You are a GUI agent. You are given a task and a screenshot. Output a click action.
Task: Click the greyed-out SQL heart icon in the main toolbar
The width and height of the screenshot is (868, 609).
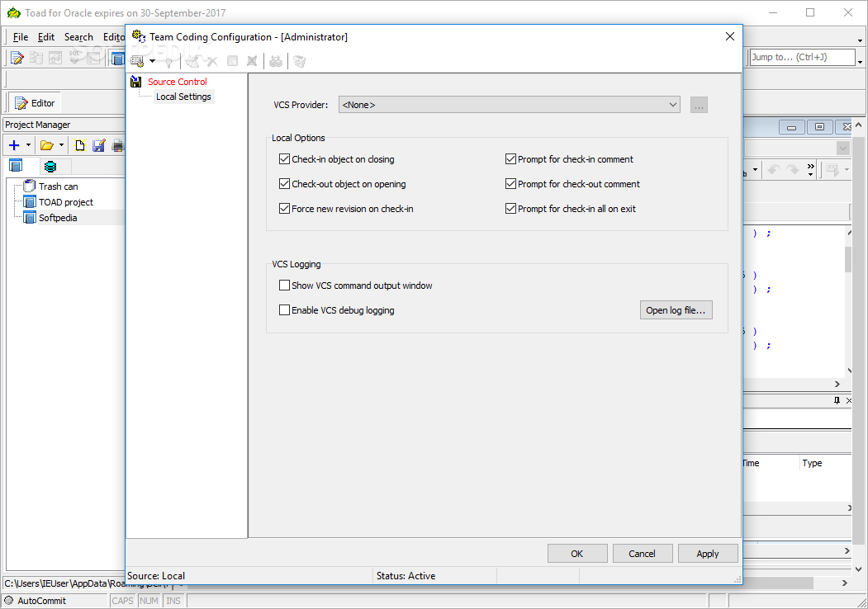tap(74, 58)
